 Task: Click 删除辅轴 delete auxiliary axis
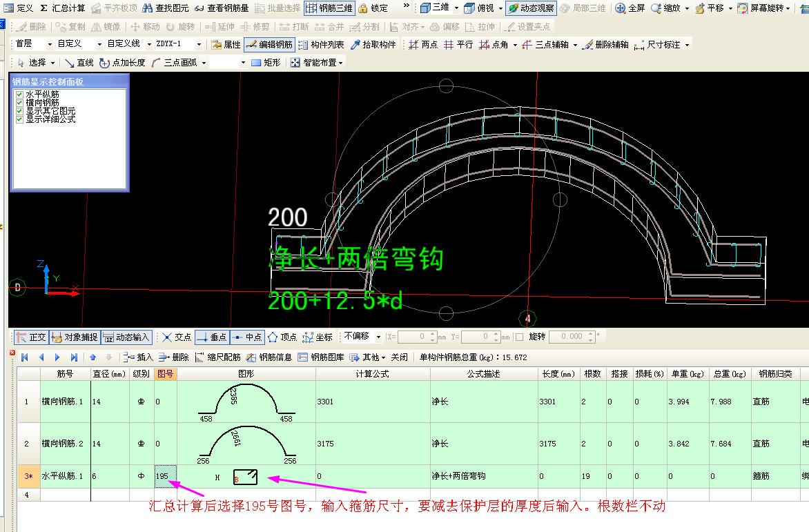point(606,44)
